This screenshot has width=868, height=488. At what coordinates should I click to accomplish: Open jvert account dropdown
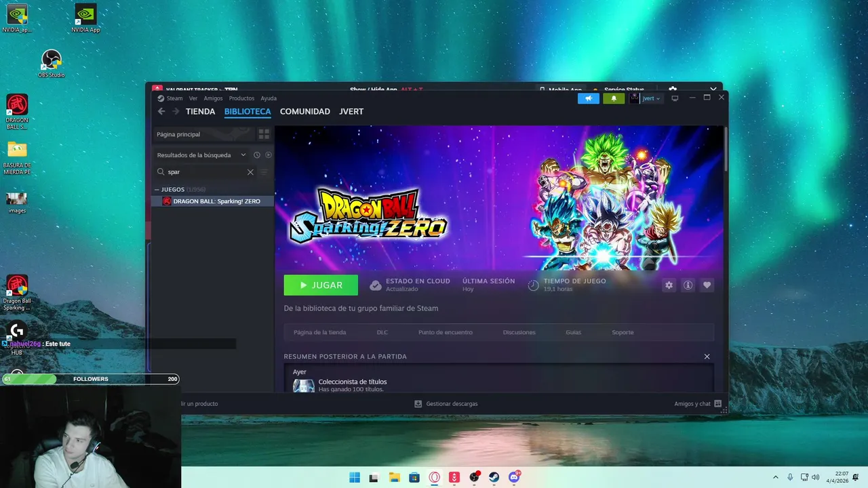(x=645, y=98)
